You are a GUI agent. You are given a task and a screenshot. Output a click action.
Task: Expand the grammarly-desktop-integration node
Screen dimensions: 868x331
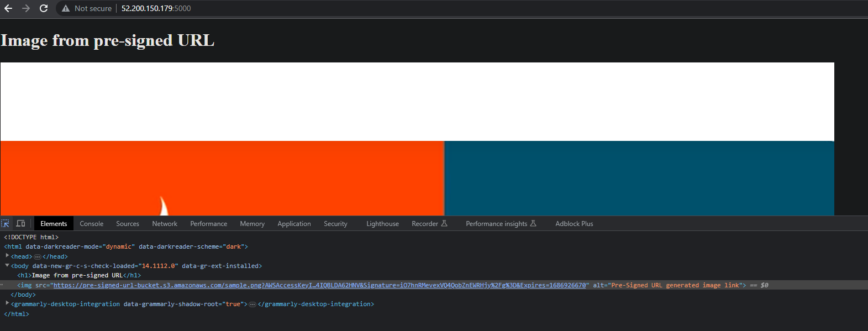[x=7, y=303]
